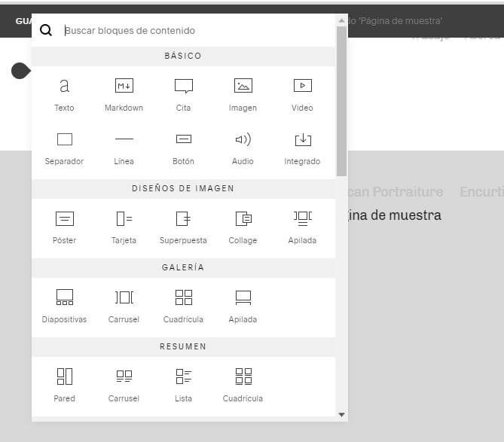Insert an Integrado embed block
504x442 pixels.
point(302,149)
